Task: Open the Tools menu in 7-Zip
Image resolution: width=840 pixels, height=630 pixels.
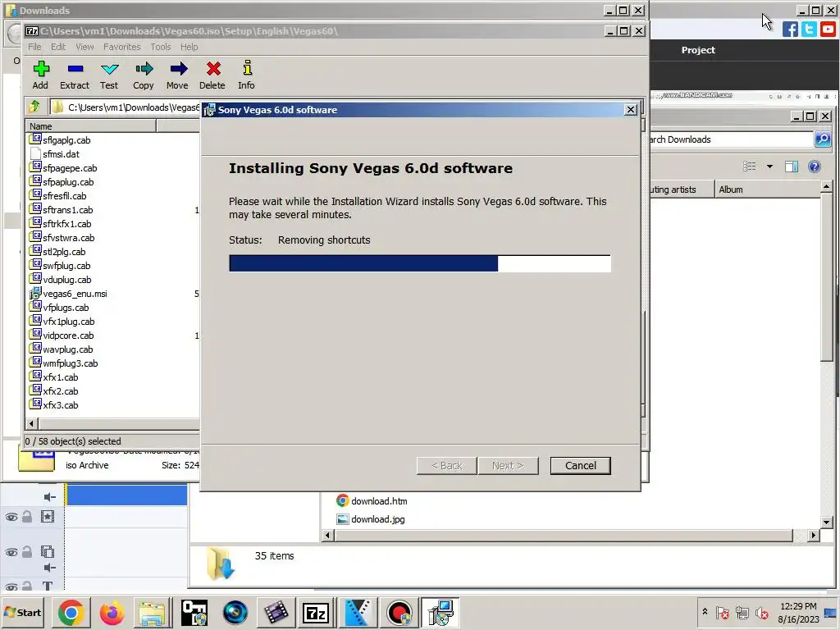Action: pyautogui.click(x=161, y=47)
